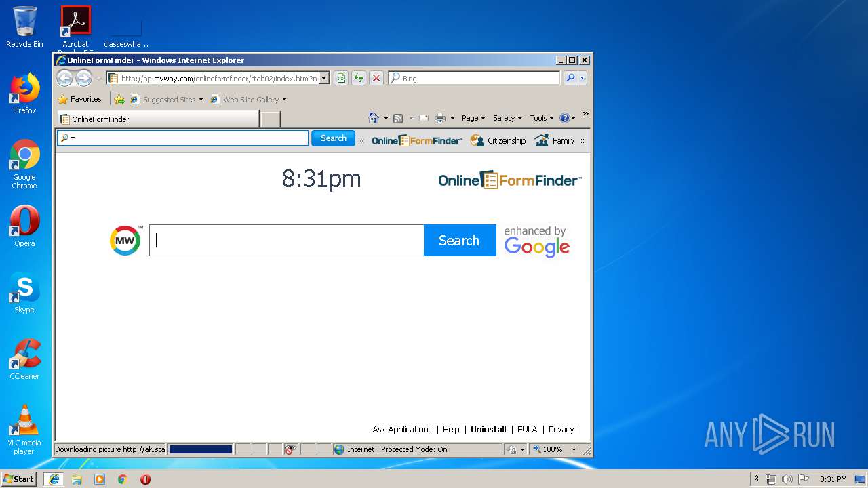Open Google Chrome desktop shortcut

pyautogui.click(x=24, y=164)
